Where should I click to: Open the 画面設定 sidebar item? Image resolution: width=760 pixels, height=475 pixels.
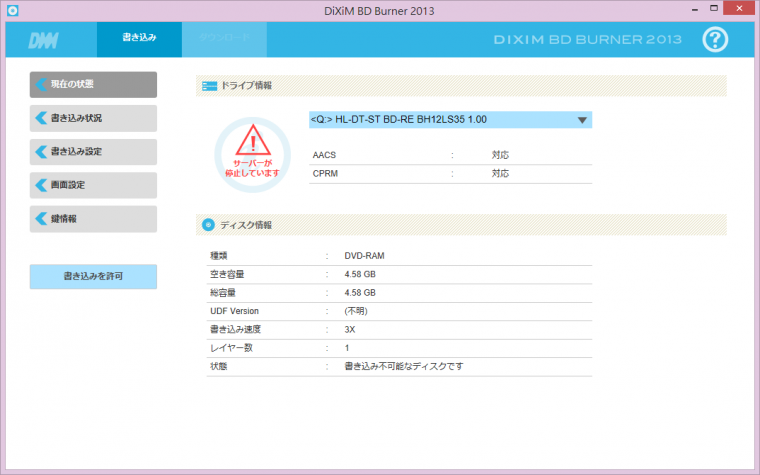(93, 185)
